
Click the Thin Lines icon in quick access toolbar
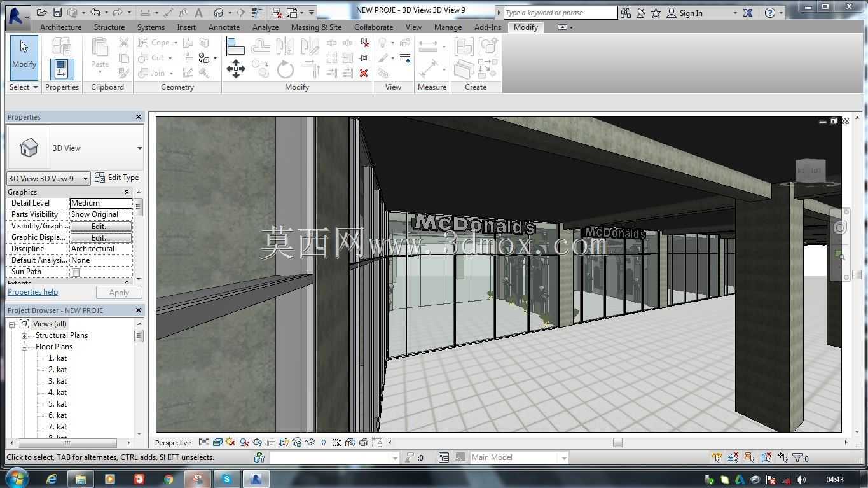pos(257,13)
